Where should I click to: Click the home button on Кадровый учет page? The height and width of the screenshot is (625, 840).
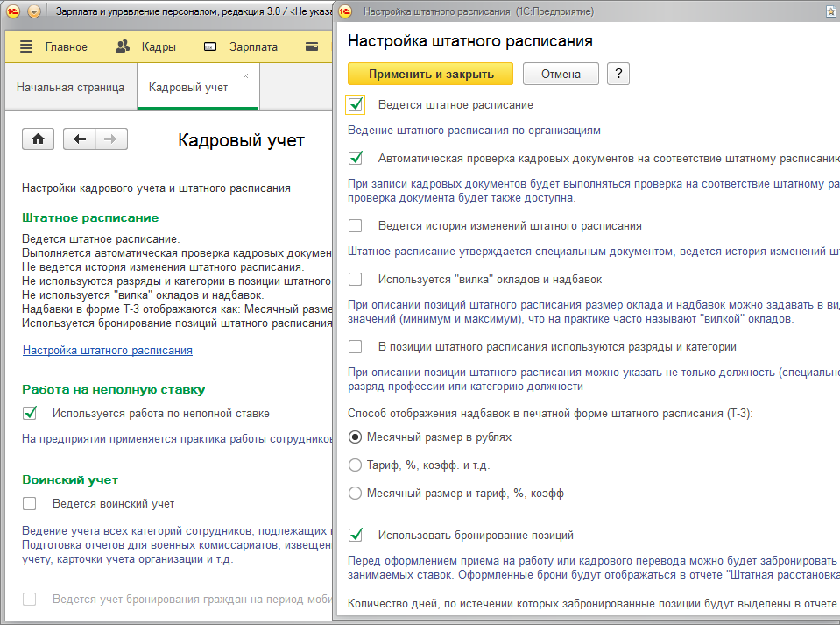point(38,139)
